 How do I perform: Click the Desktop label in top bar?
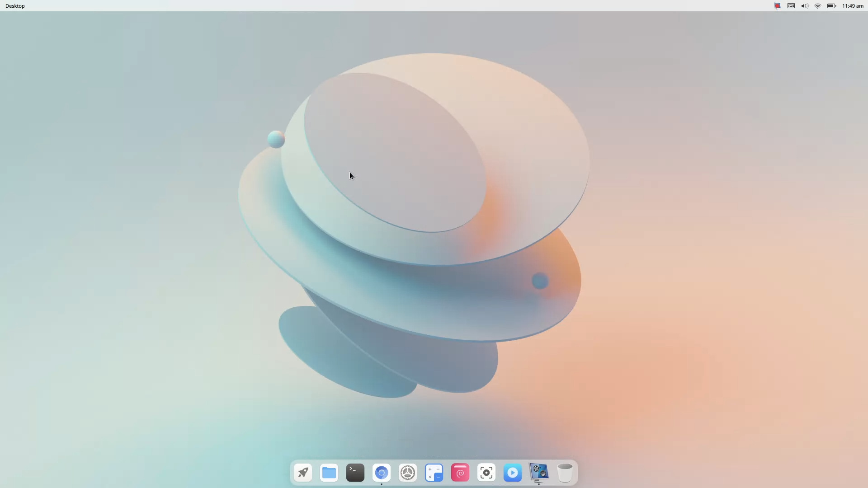(15, 6)
